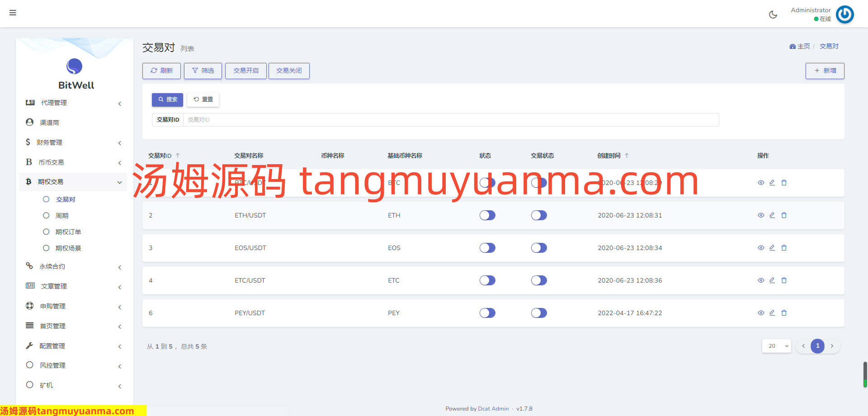The image size is (868, 416).
Task: Click the 新增 button to add a pair
Action: [x=825, y=71]
